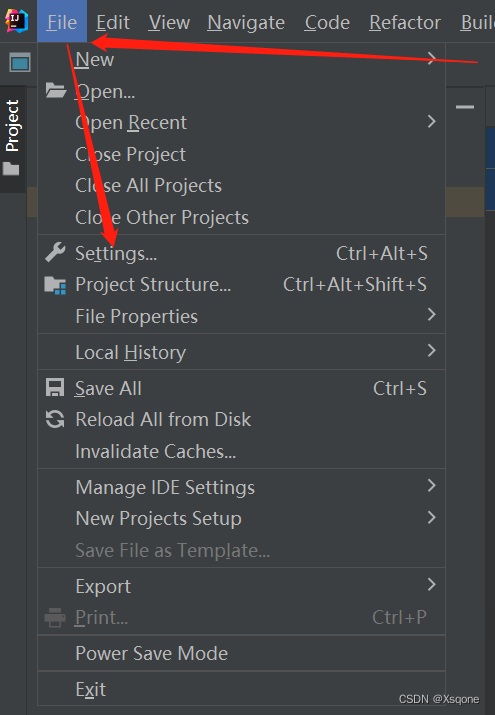Expand the Local History submenu
This screenshot has height=715, width=495.
point(241,352)
